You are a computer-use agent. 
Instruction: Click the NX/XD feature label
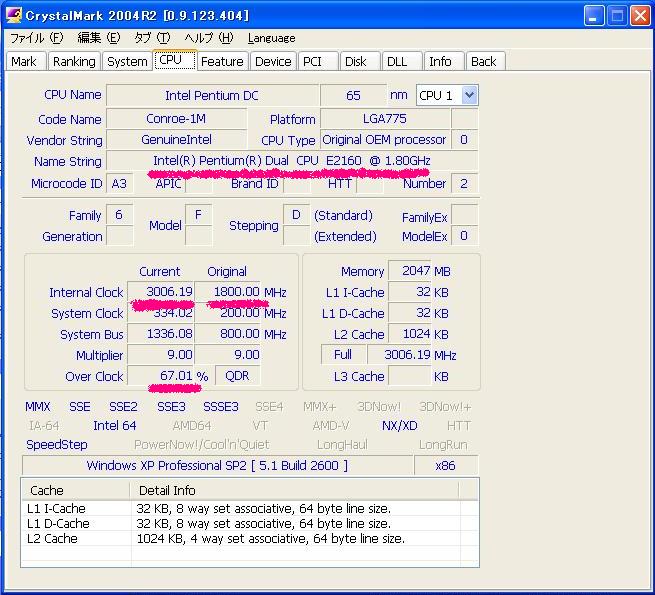tap(400, 425)
